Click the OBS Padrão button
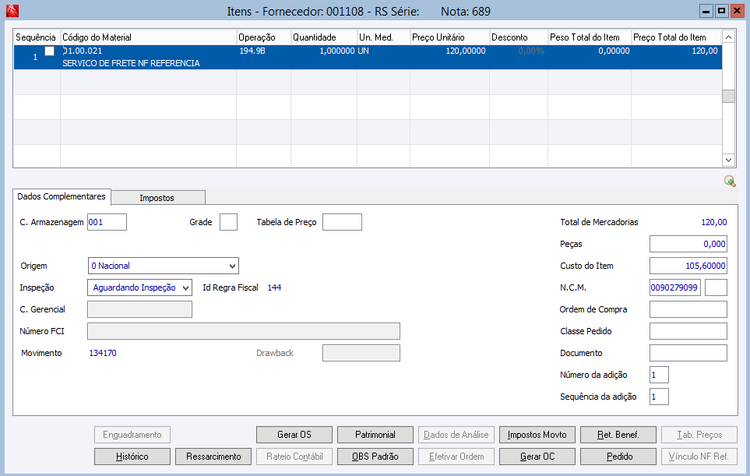 tap(375, 456)
